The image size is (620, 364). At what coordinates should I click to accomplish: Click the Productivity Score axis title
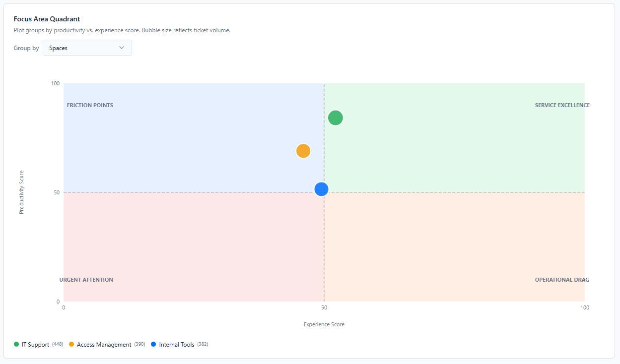click(x=21, y=192)
